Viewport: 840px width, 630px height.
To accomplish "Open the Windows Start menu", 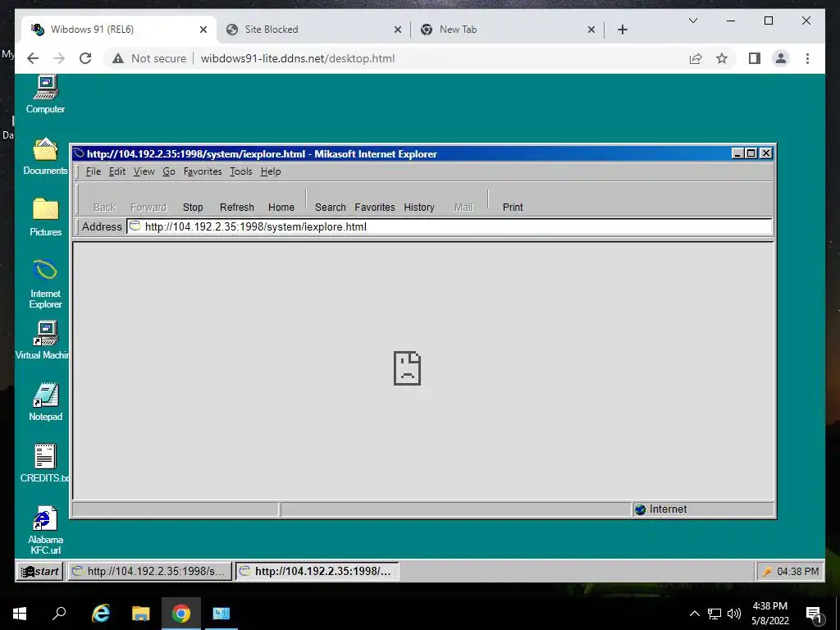I will pyautogui.click(x=20, y=614).
